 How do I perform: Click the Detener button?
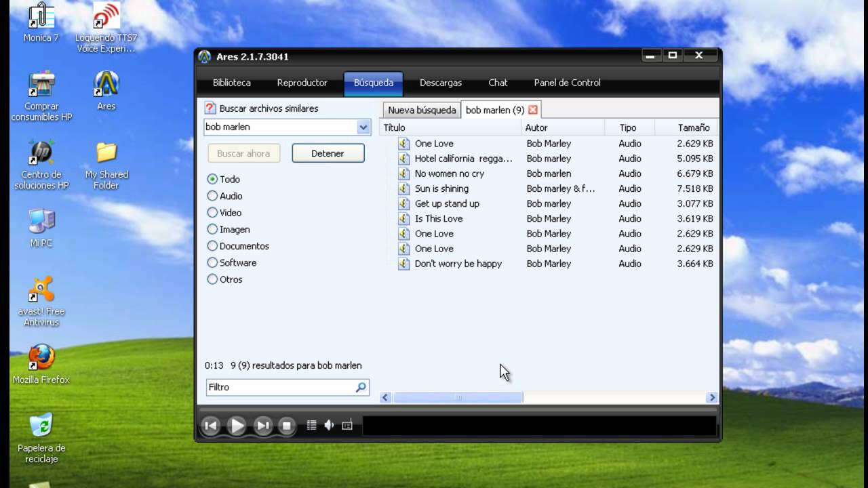[328, 153]
